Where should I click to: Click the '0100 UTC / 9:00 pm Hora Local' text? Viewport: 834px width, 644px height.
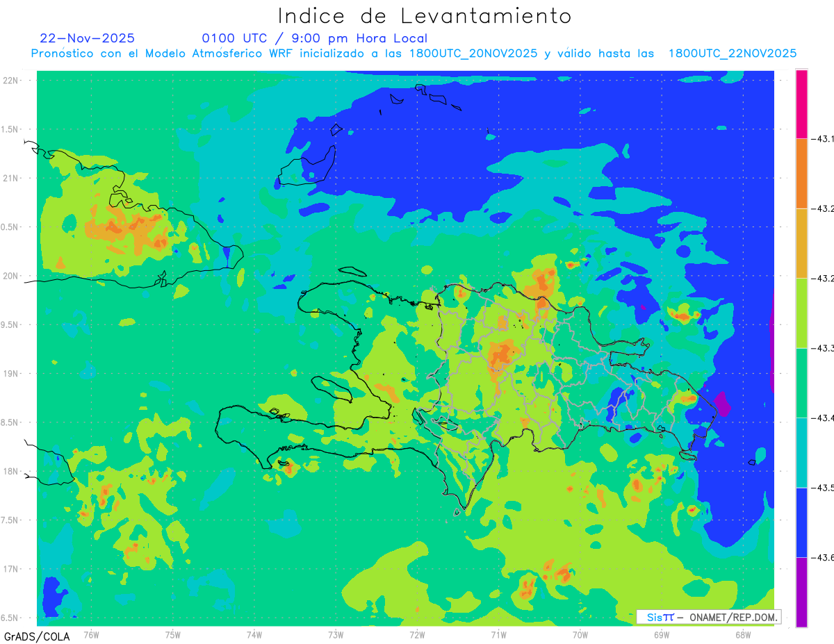pyautogui.click(x=315, y=38)
